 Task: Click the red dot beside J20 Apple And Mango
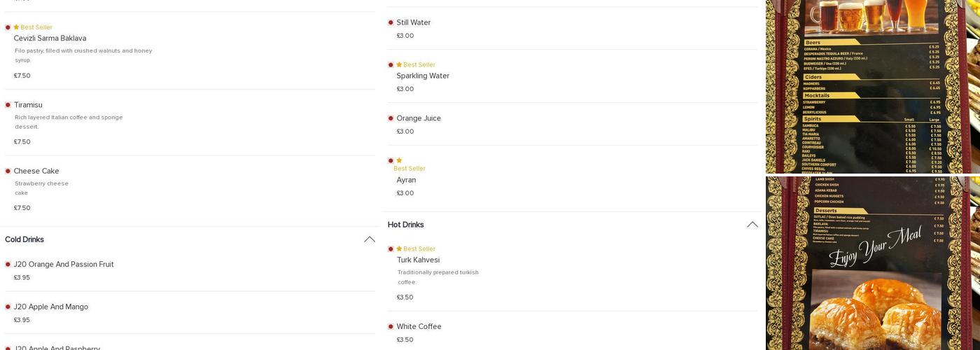(x=8, y=307)
